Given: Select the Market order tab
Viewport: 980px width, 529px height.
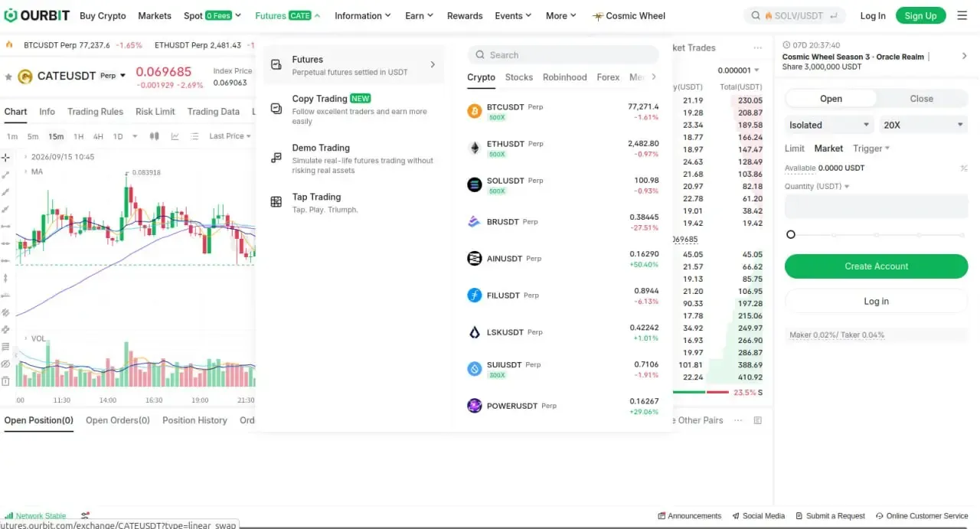Looking at the screenshot, I should tap(828, 149).
